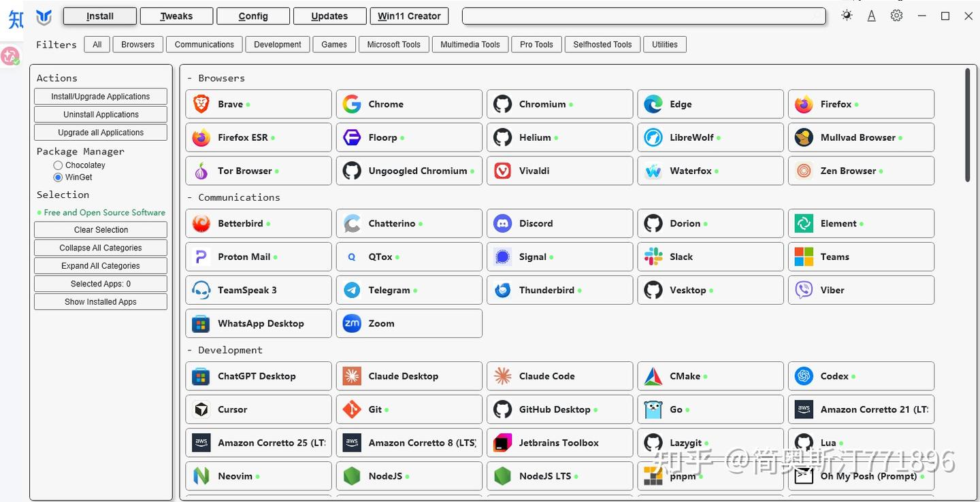Screen dimensions: 980x502
Task: Click the Signal icon
Action: (x=503, y=256)
